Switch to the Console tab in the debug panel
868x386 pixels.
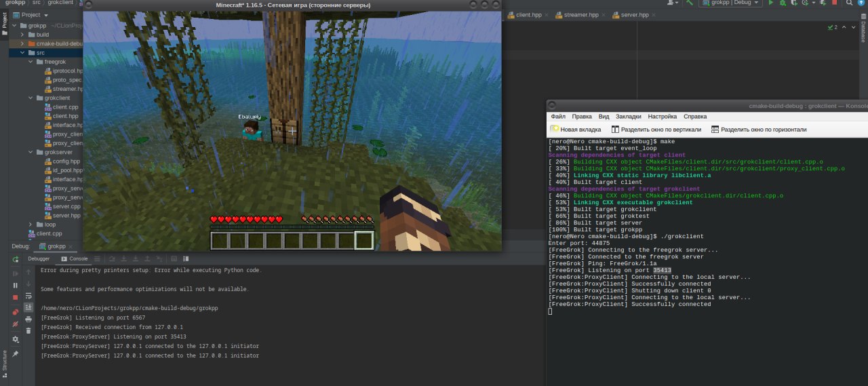(74, 258)
